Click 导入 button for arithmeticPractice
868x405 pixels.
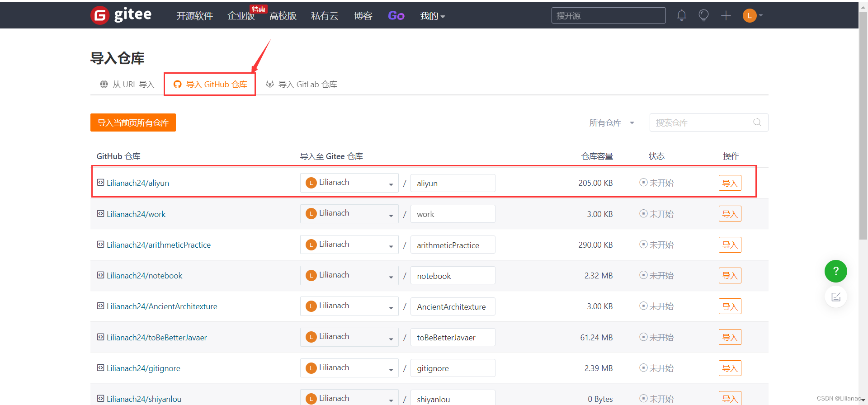coord(730,245)
